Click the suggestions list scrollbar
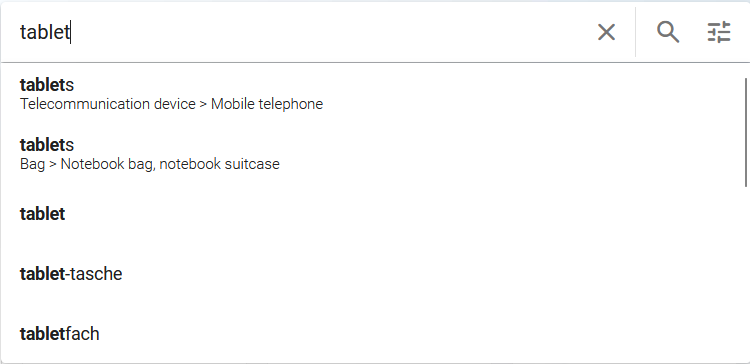 [746, 132]
